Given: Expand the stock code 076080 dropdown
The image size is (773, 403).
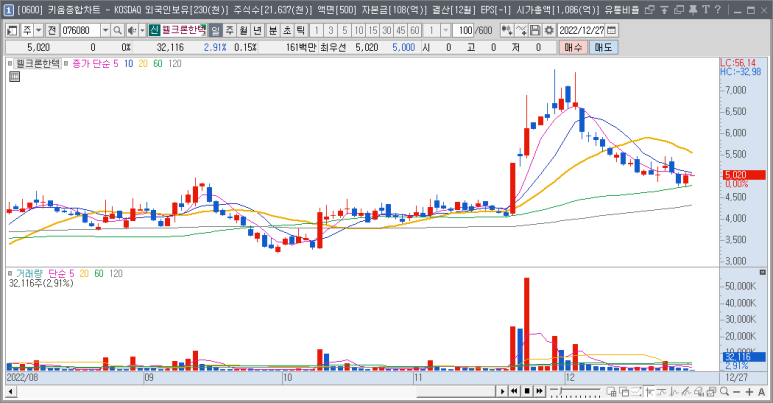Looking at the screenshot, I should click(105, 31).
